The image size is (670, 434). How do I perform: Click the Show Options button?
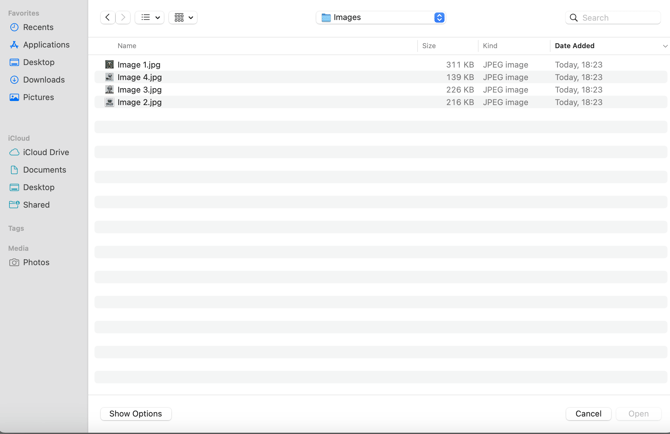click(x=135, y=413)
